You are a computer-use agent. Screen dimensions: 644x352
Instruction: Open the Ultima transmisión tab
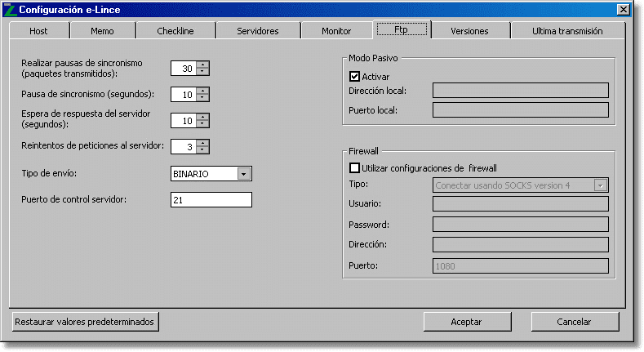pyautogui.click(x=567, y=31)
